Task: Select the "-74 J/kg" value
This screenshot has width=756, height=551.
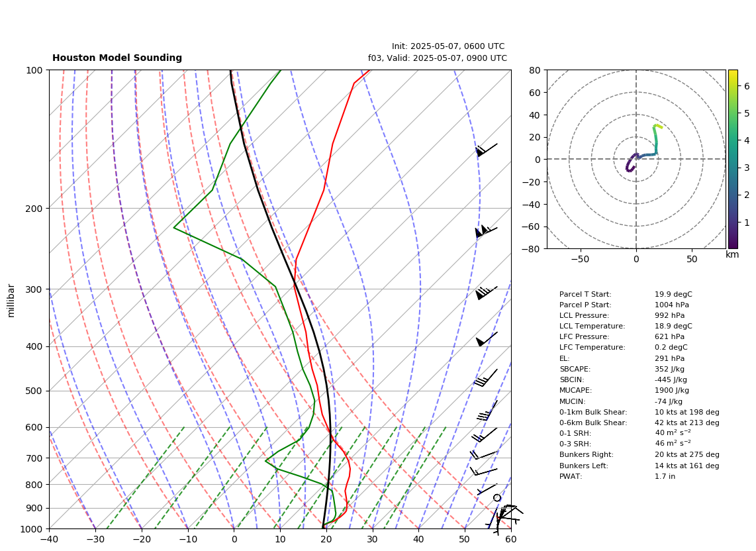Action: (669, 401)
